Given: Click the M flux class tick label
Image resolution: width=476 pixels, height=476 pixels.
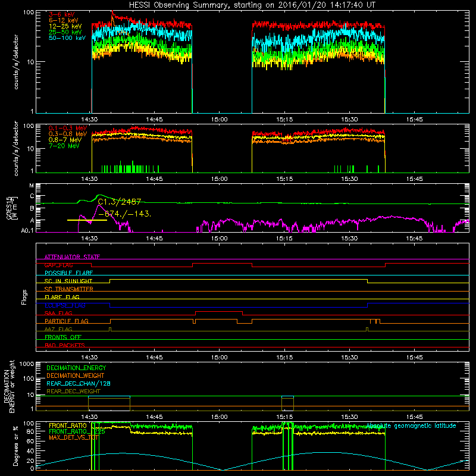Looking at the screenshot, I should click(x=32, y=186).
